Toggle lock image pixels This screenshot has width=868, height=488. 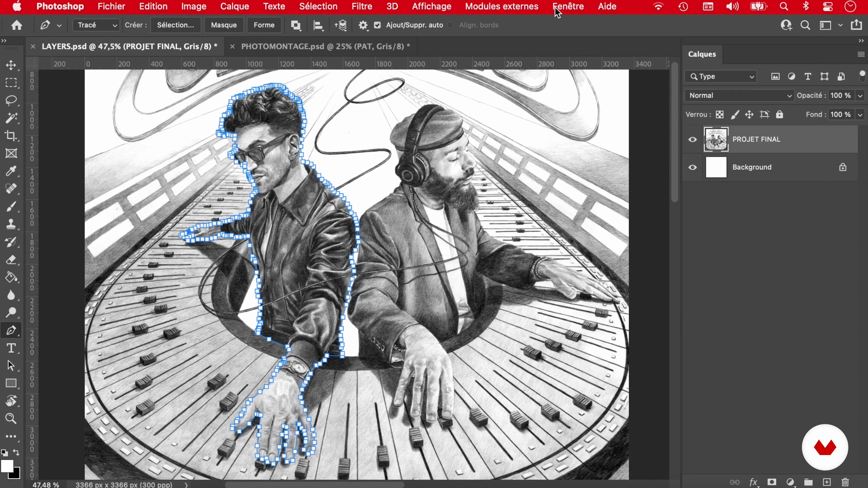(735, 115)
